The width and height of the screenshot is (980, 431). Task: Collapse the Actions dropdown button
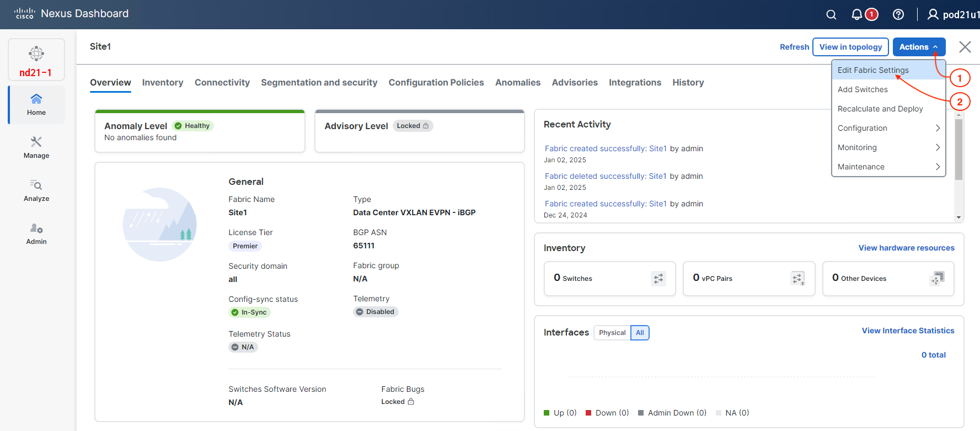pos(918,47)
